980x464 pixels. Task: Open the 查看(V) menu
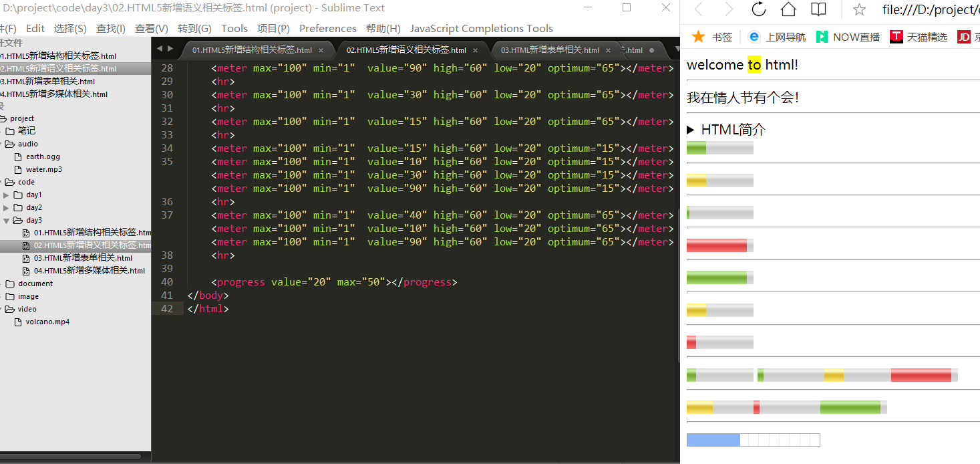(x=152, y=28)
